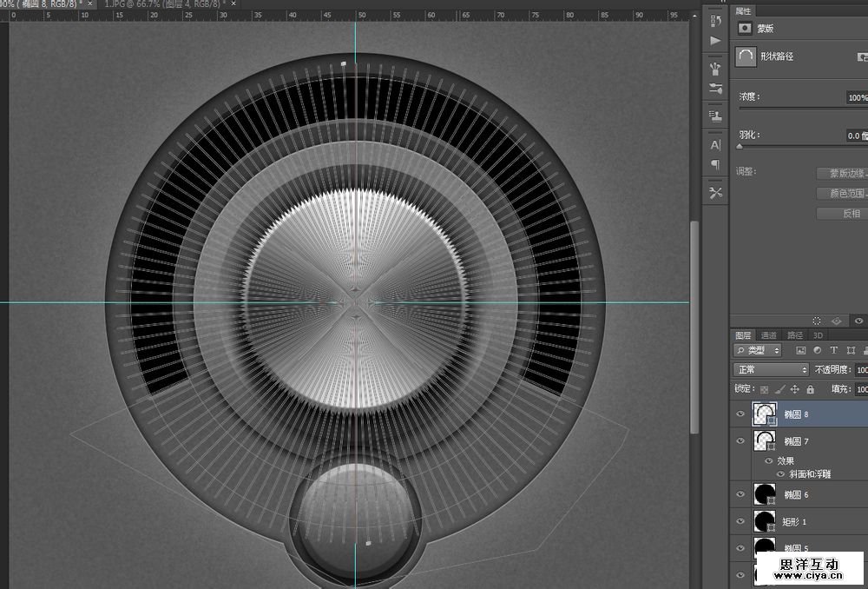Image resolution: width=868 pixels, height=589 pixels.
Task: Click the lock position move icon
Action: tap(795, 390)
